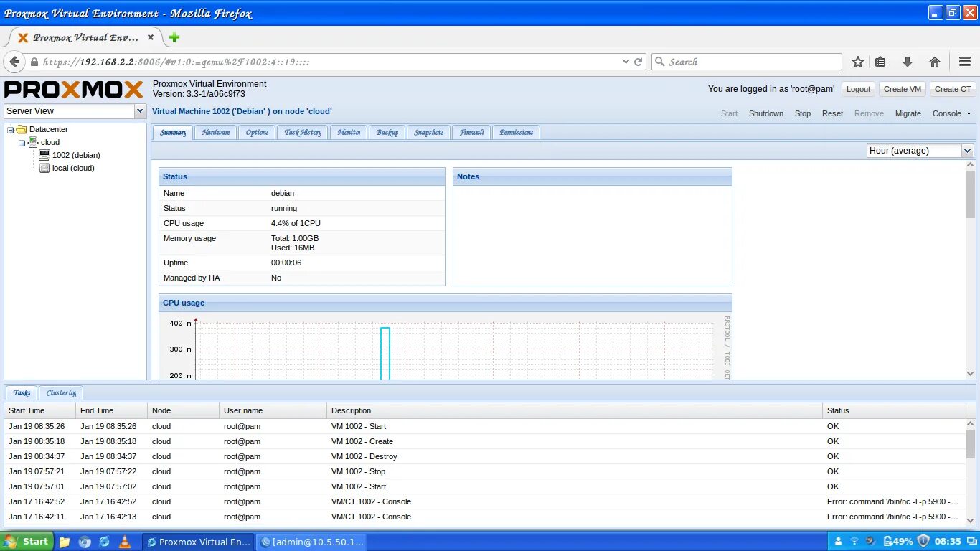
Task: Open the Firewall tab
Action: (471, 132)
